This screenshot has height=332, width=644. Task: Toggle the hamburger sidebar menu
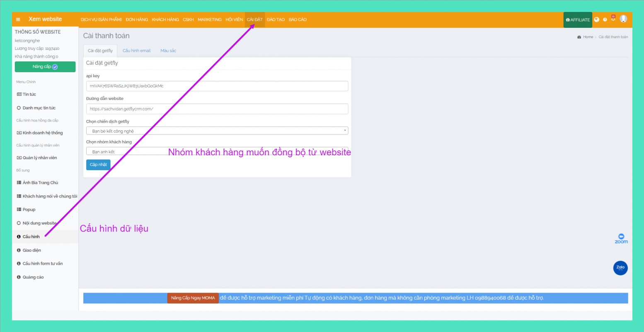18,20
